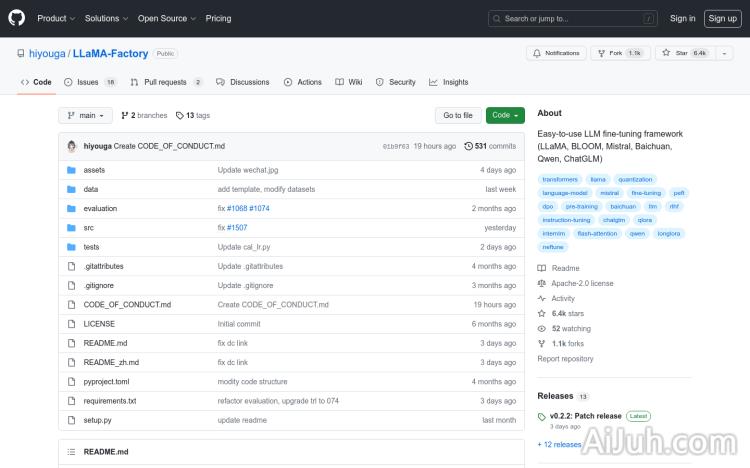The width and height of the screenshot is (750, 468).
Task: Click the folder icon beside assets
Action: (71, 170)
